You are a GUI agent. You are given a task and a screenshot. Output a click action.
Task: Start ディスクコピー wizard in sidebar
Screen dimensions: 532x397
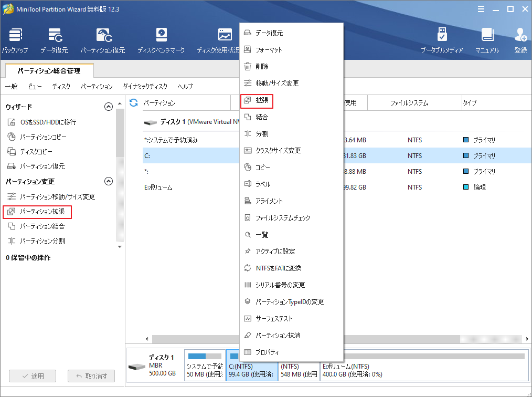(x=30, y=151)
